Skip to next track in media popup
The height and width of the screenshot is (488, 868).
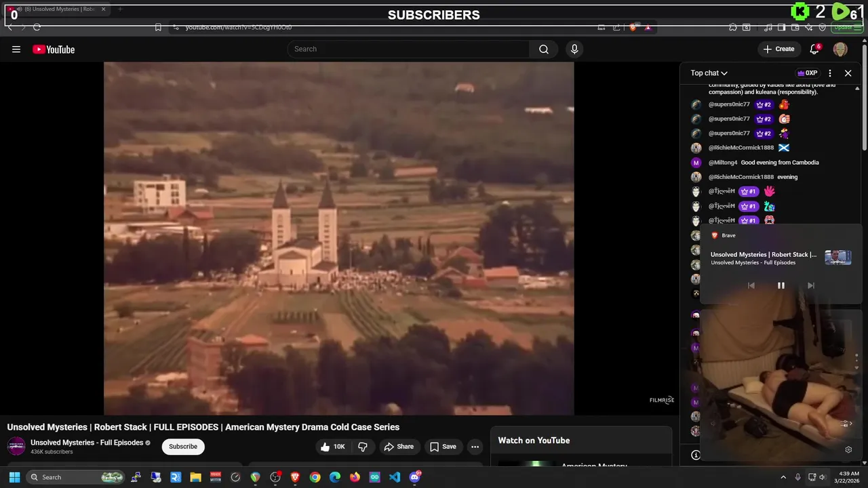[x=810, y=285]
